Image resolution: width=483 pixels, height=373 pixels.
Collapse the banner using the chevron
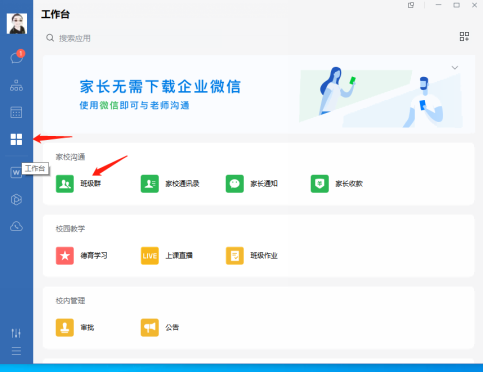pos(455,68)
